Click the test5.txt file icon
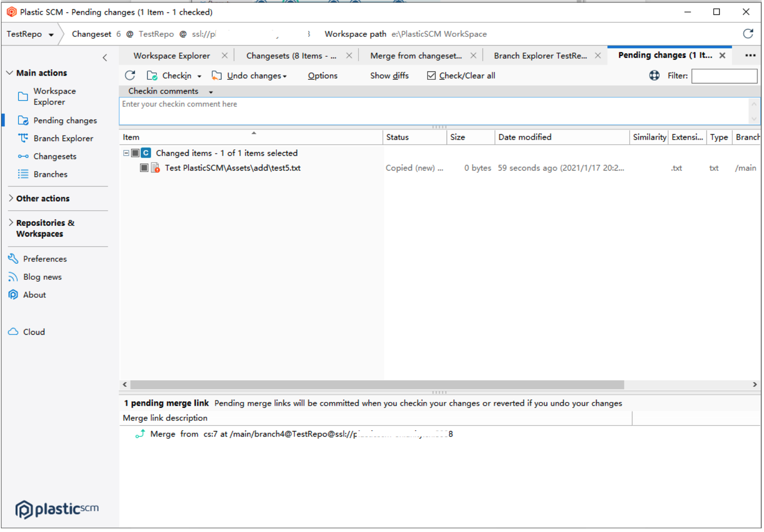The image size is (764, 532). 155,168
